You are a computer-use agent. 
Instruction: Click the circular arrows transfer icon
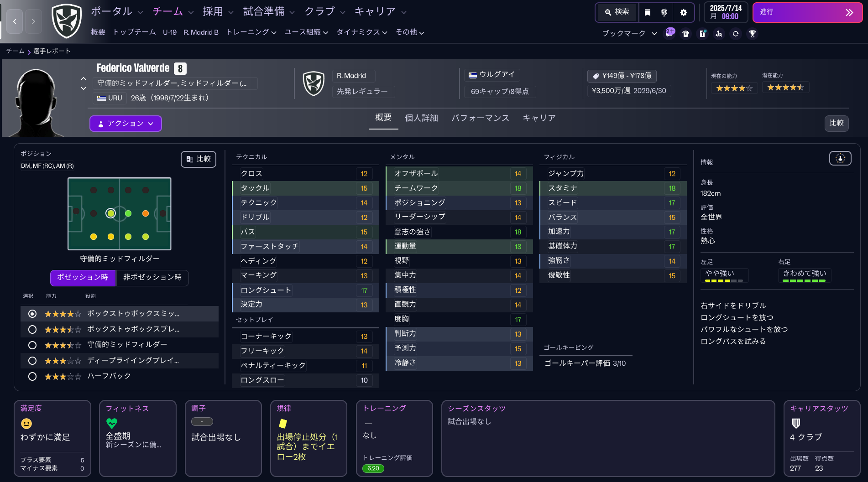click(736, 33)
